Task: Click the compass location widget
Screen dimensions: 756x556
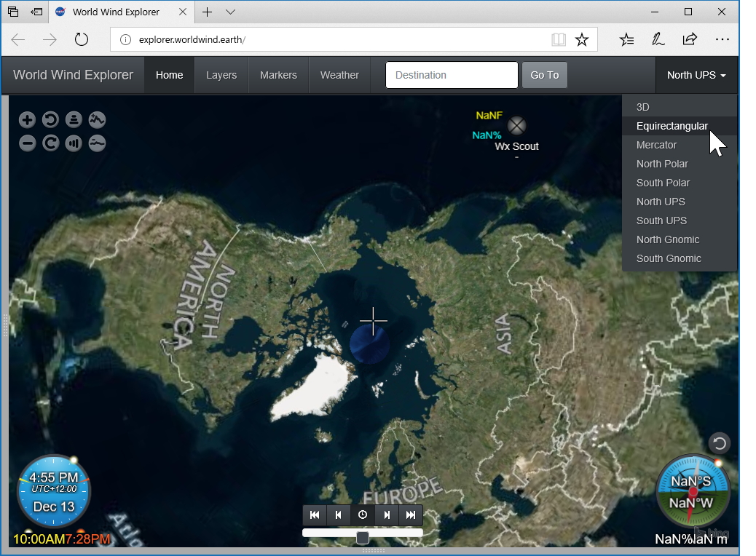Action: pos(693,491)
